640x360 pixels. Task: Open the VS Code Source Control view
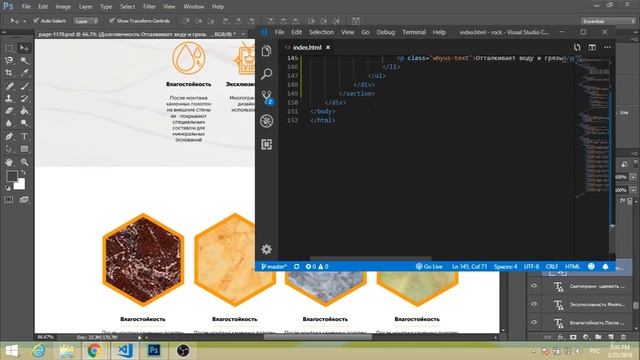[267, 97]
